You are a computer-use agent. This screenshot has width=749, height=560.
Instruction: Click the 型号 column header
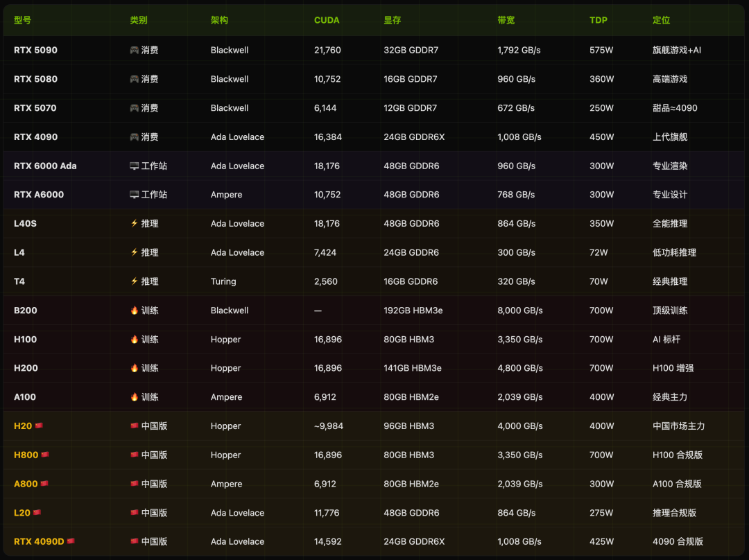22,20
